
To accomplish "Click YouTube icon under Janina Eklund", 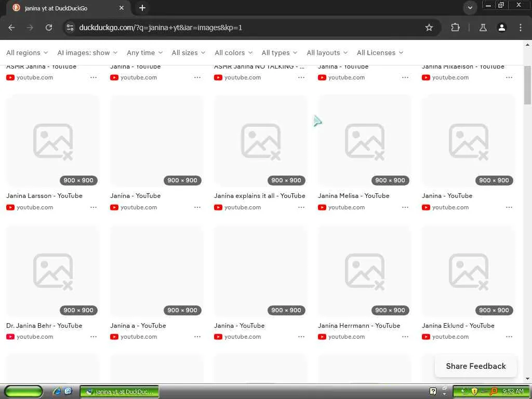I will click(426, 337).
